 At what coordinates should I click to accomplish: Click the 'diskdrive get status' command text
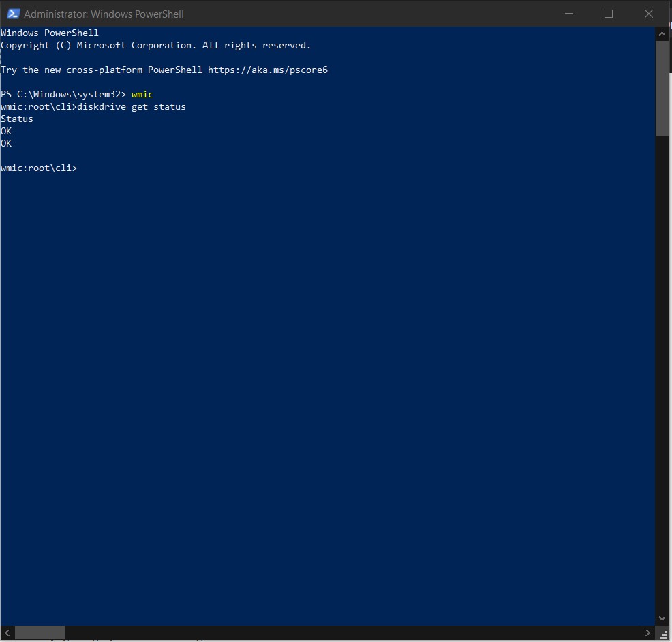point(131,106)
